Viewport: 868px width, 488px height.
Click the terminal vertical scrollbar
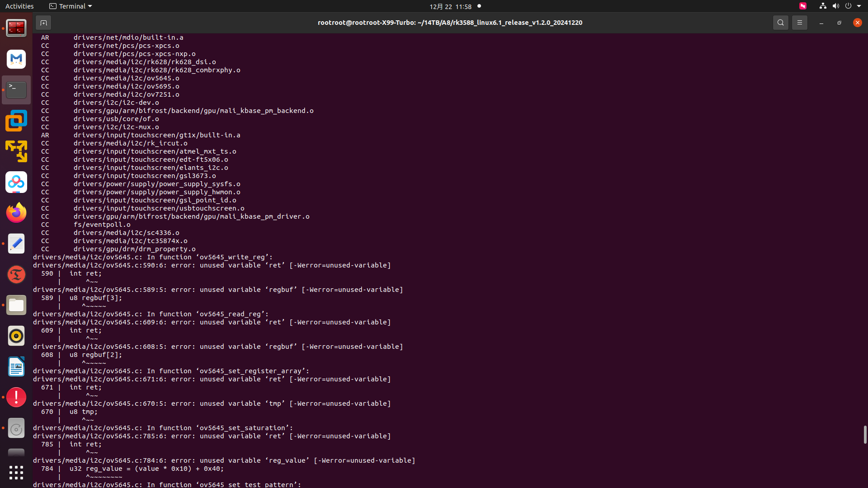[865, 434]
